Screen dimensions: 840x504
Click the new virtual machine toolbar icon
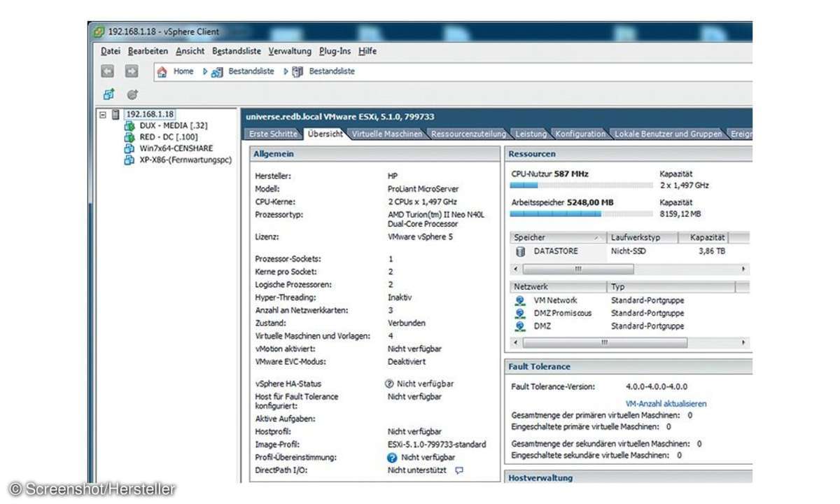[x=108, y=94]
